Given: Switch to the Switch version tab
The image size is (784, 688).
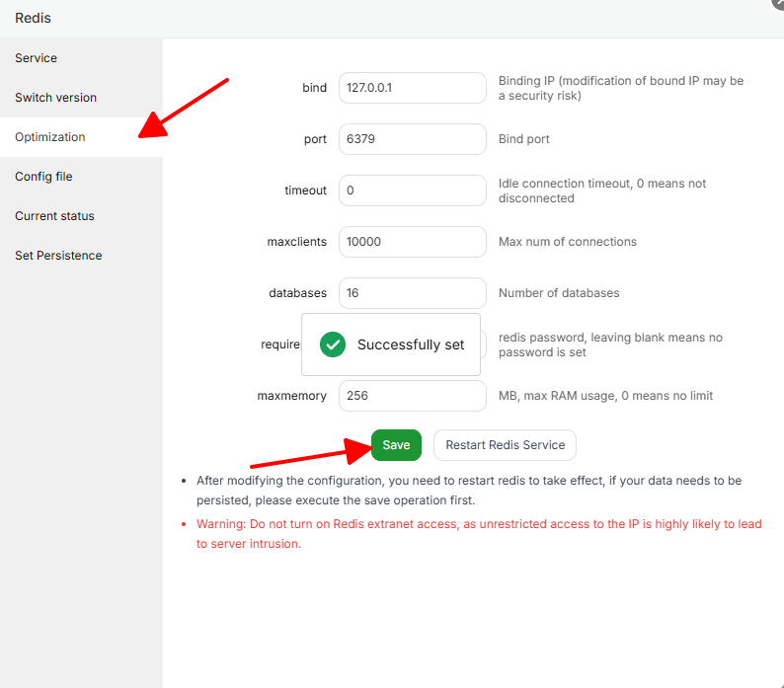Looking at the screenshot, I should [56, 98].
